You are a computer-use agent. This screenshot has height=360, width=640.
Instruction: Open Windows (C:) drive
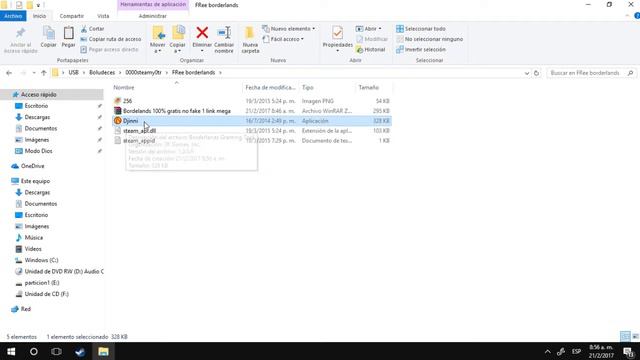(41, 260)
